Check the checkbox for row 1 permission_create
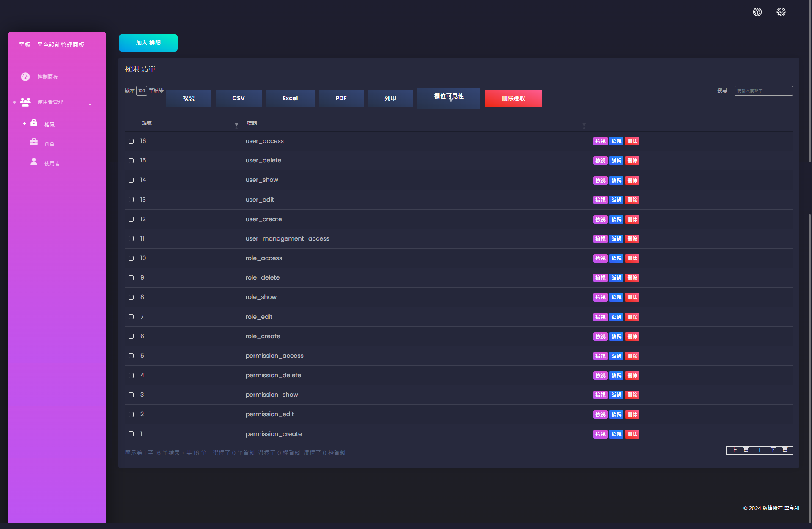This screenshot has height=529, width=812. click(131, 434)
